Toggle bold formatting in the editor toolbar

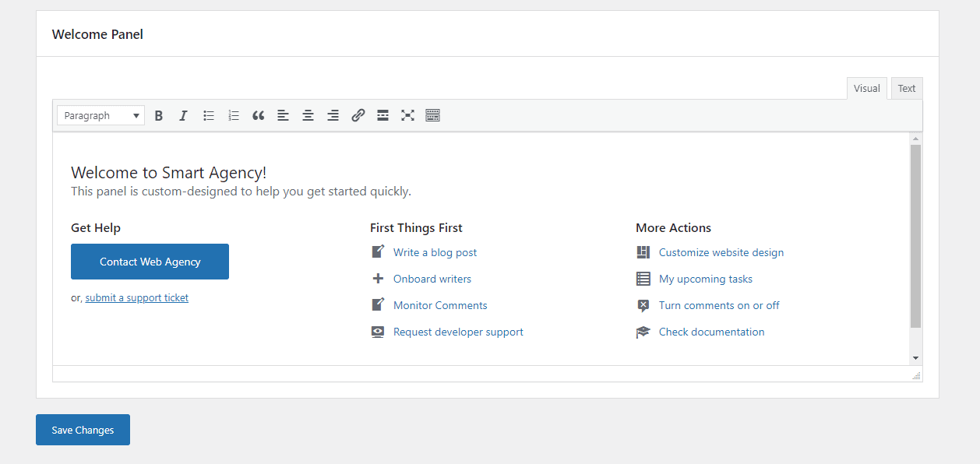[159, 116]
